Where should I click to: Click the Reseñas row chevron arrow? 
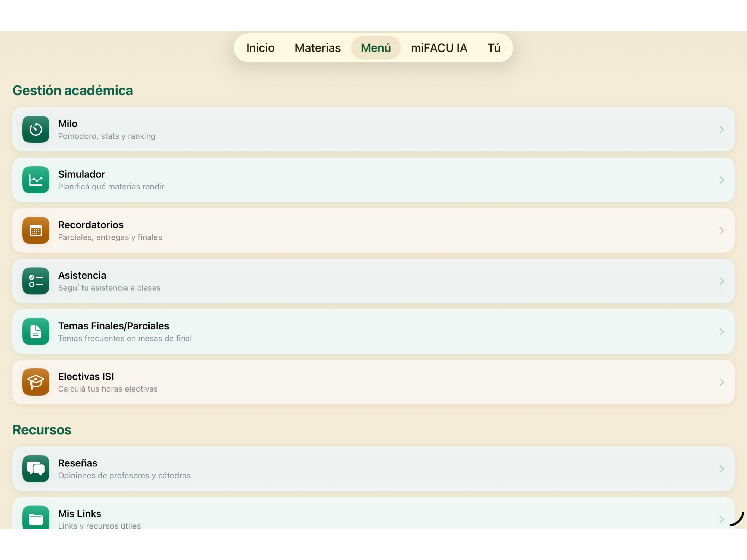[721, 469]
